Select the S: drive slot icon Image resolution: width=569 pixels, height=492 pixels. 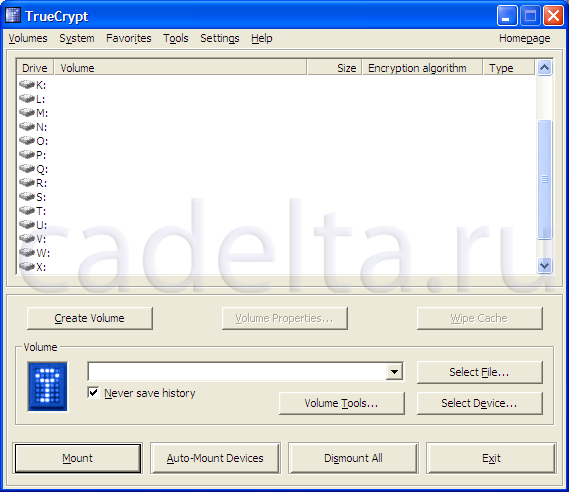[27, 197]
